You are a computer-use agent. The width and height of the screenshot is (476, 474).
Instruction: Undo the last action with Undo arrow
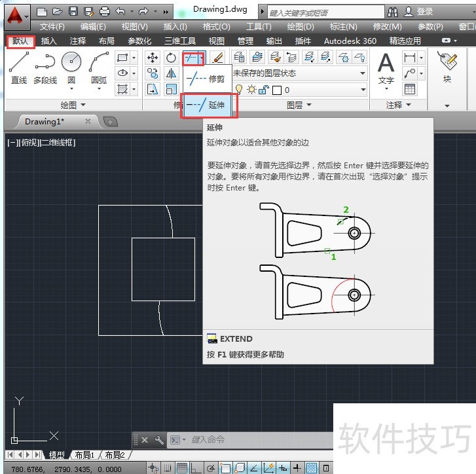[120, 12]
